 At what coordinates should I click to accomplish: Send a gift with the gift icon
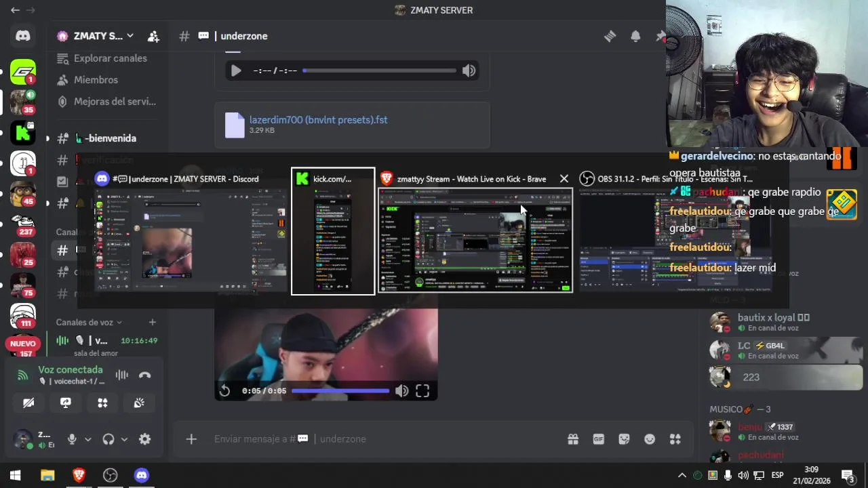pyautogui.click(x=573, y=439)
